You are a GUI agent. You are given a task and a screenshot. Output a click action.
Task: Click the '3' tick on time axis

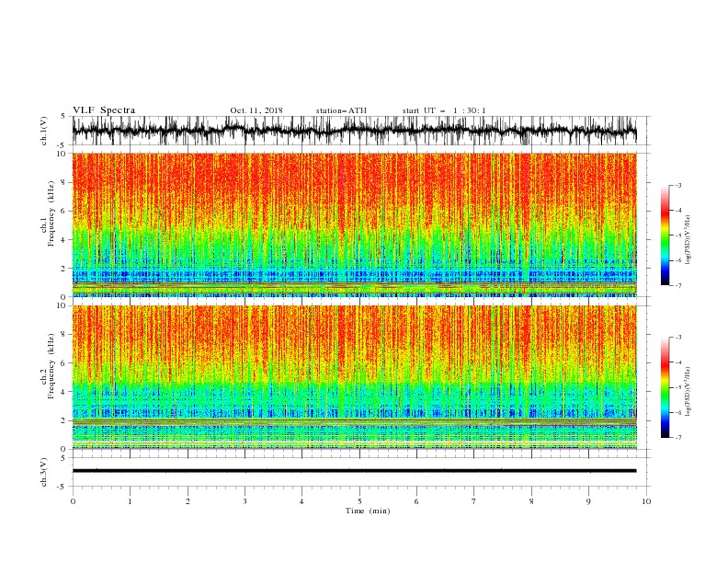[x=245, y=501]
